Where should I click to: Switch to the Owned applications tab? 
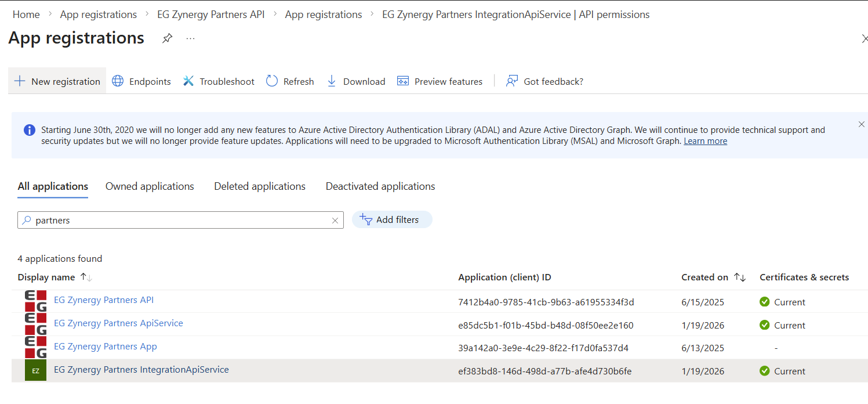(150, 186)
